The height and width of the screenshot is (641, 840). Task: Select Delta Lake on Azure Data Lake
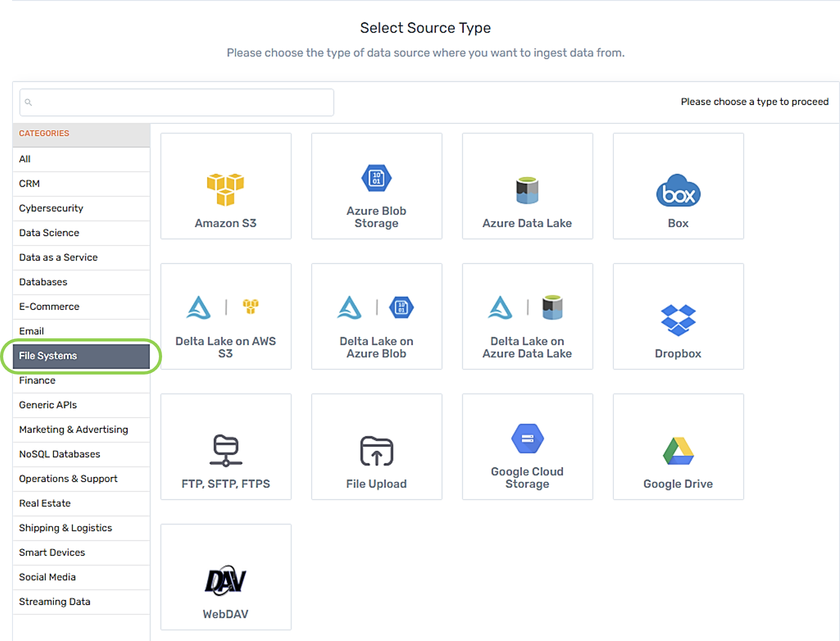pos(527,316)
